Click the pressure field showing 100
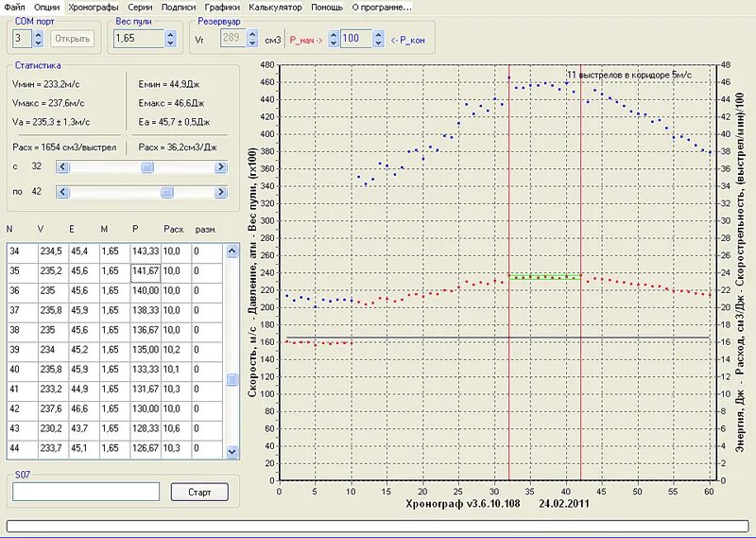Viewport: 756px width, 538px height. (x=356, y=39)
